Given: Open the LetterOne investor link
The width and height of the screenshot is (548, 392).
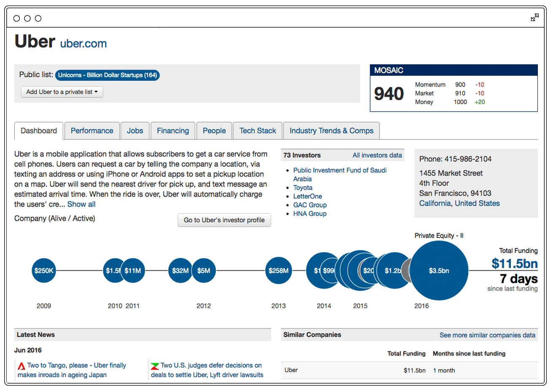Looking at the screenshot, I should tap(307, 196).
